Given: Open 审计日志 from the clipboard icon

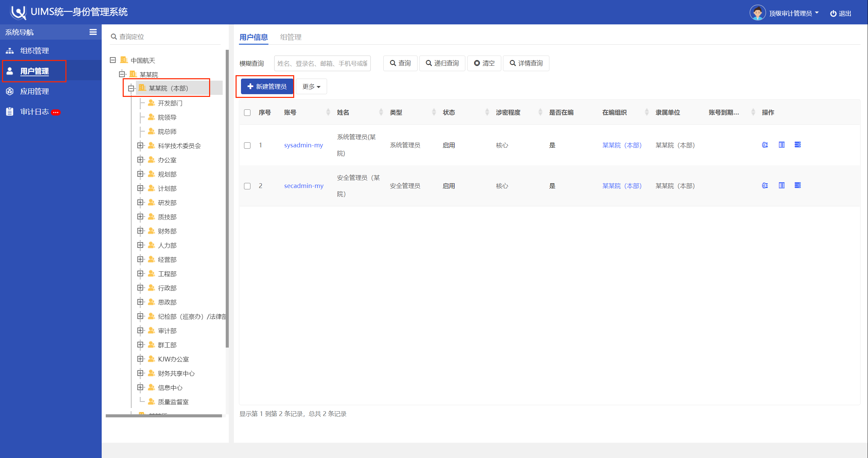Looking at the screenshot, I should click(x=10, y=112).
